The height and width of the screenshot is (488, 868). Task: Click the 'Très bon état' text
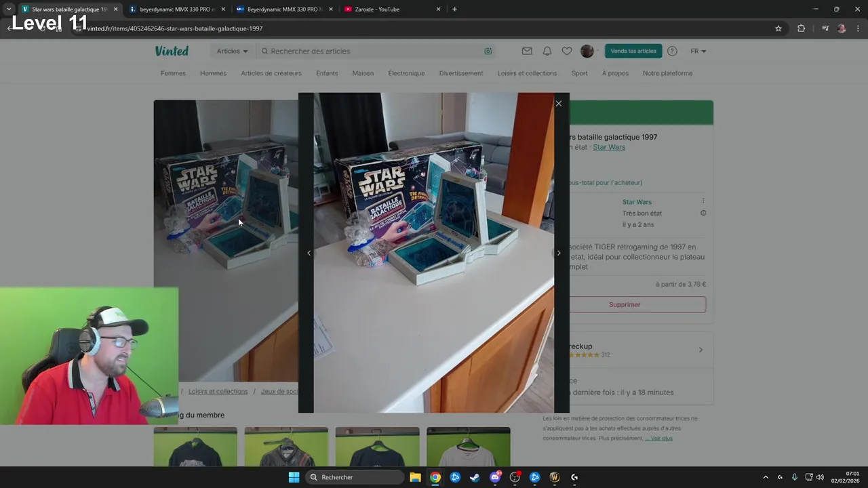642,213
